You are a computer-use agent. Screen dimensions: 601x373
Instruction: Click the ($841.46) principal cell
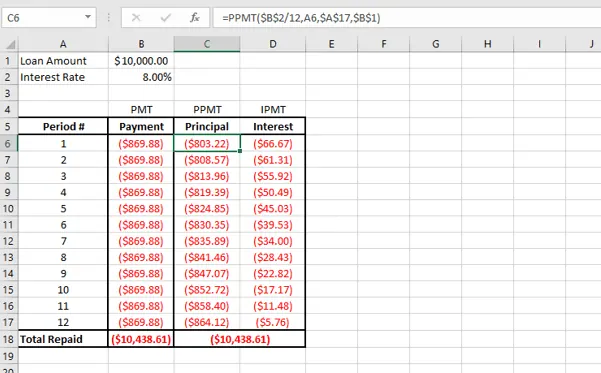click(207, 257)
